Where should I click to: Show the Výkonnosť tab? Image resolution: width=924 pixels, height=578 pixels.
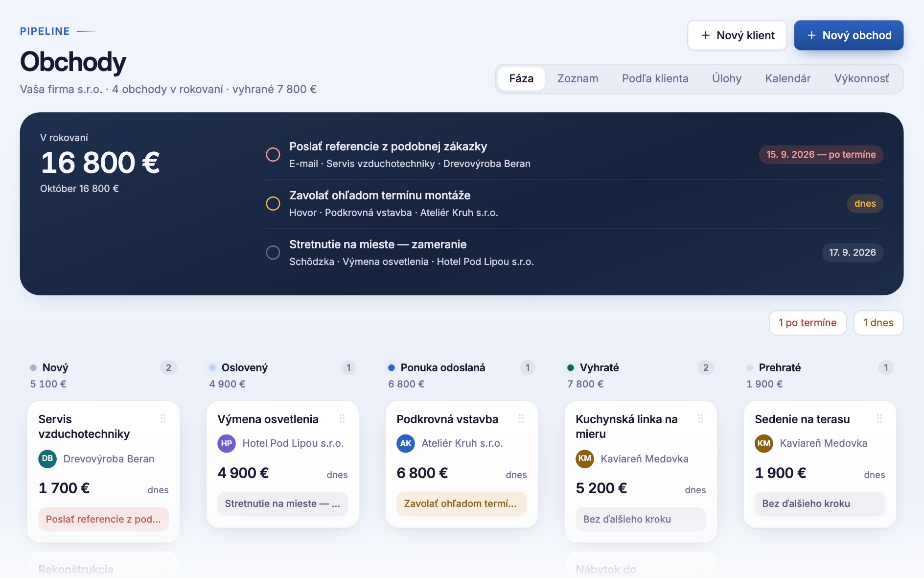point(861,78)
